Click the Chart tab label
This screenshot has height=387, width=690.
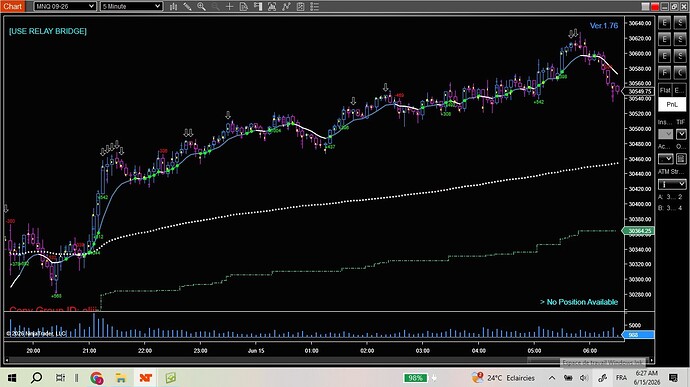pos(12,6)
